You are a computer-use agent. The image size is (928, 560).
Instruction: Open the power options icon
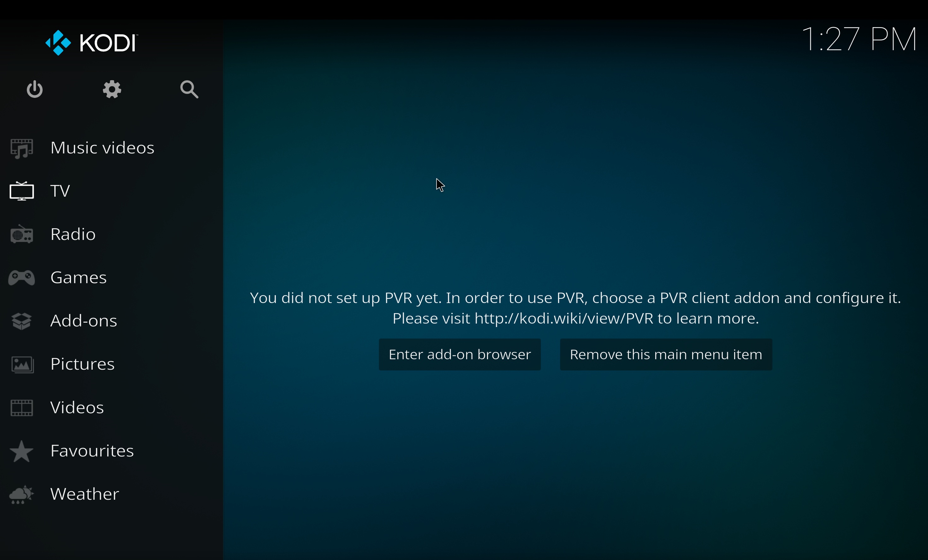pyautogui.click(x=35, y=89)
